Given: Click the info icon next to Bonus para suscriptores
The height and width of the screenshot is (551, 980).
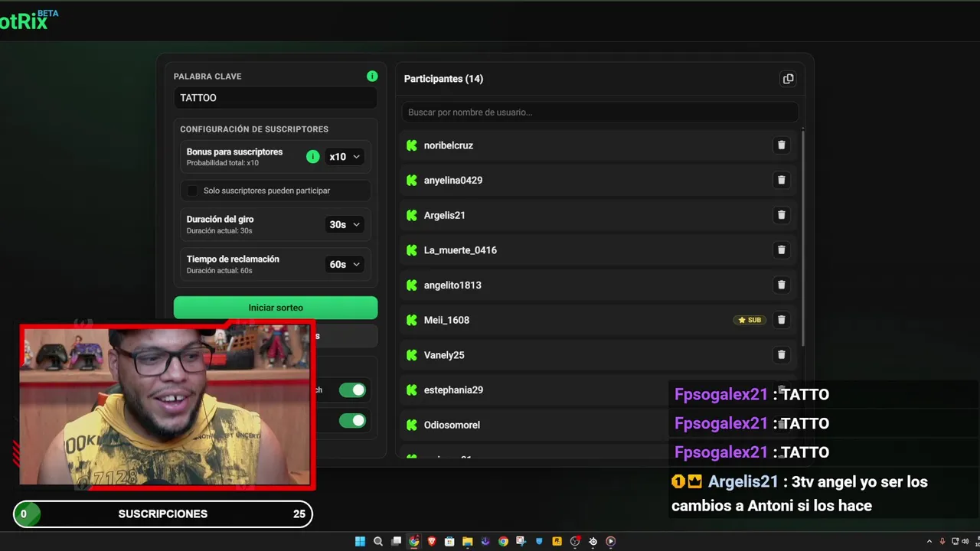Looking at the screenshot, I should tap(312, 156).
